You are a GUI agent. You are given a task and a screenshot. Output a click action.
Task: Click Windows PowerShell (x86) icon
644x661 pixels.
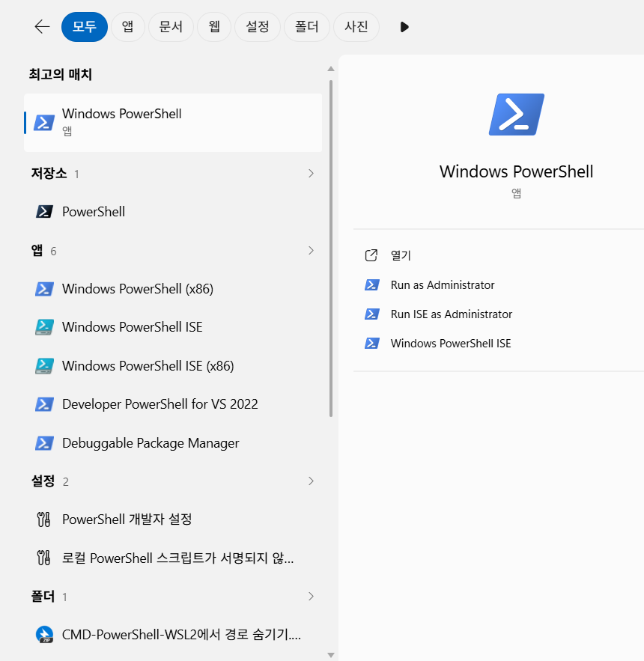44,289
